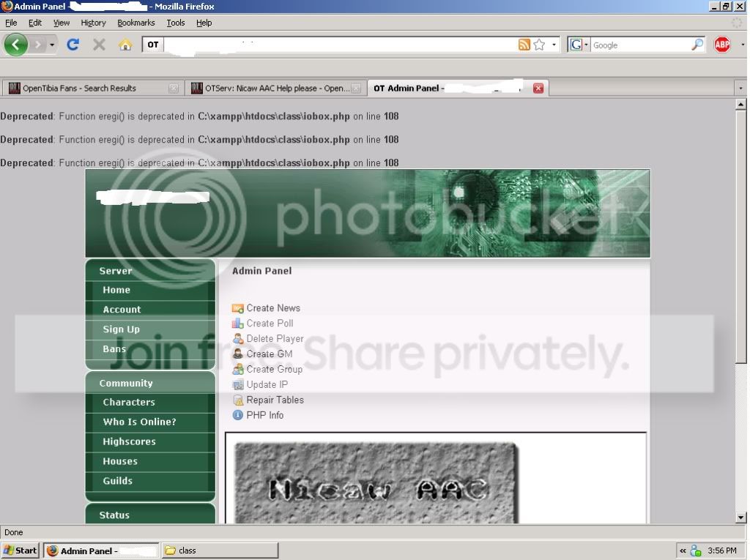Open the Help menu
Image resolution: width=750 pixels, height=560 pixels.
click(204, 23)
